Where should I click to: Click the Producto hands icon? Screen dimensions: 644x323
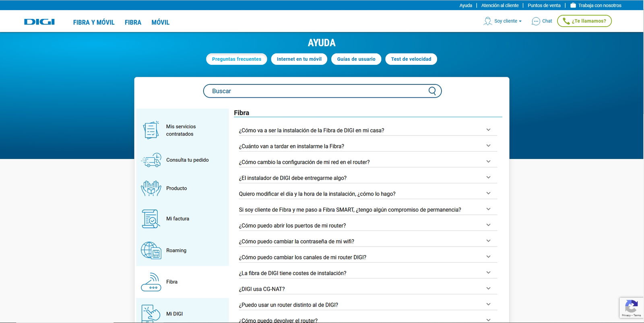[x=151, y=188]
